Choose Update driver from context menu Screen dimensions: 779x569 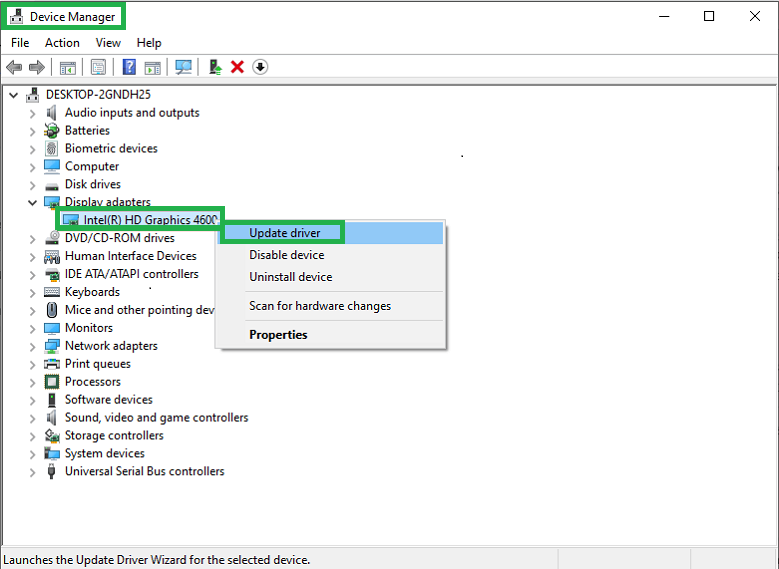pyautogui.click(x=331, y=233)
